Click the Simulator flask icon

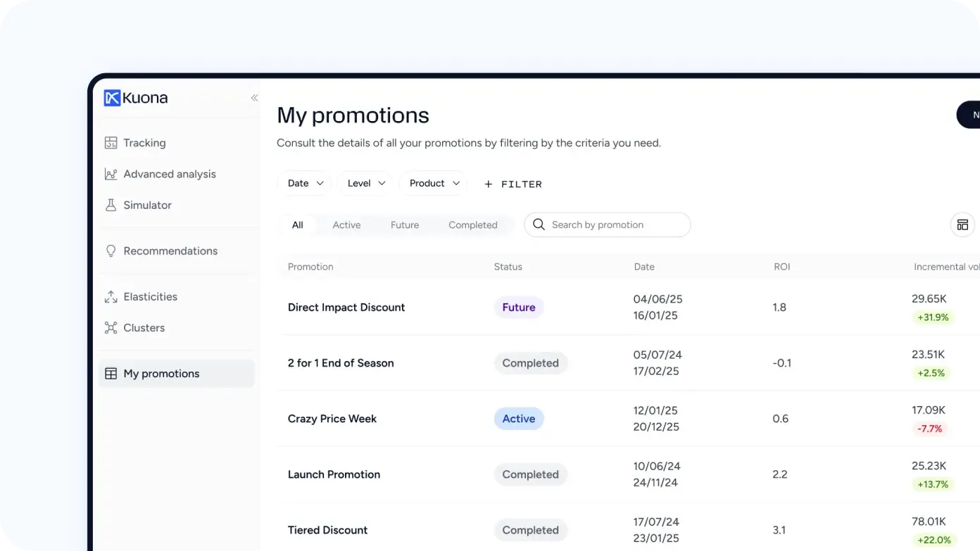(x=111, y=205)
